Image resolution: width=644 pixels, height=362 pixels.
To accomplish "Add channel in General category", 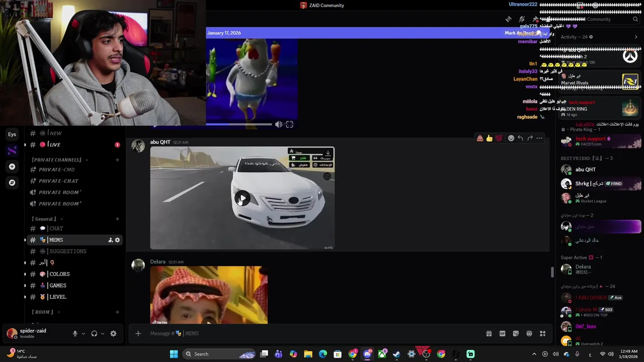I will point(117,219).
